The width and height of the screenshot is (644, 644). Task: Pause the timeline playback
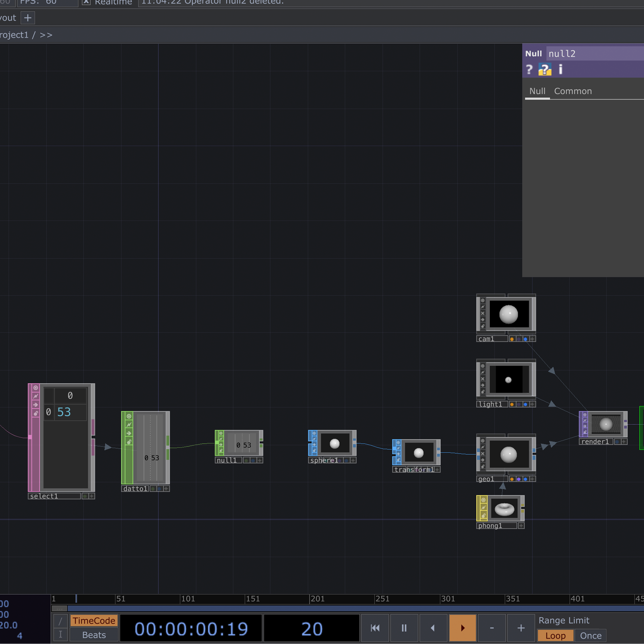tap(404, 628)
